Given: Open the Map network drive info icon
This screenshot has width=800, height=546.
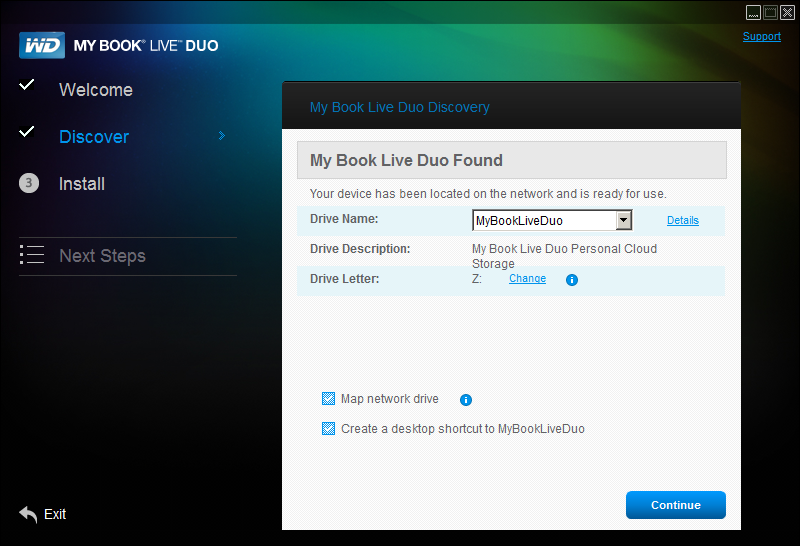Looking at the screenshot, I should point(465,400).
